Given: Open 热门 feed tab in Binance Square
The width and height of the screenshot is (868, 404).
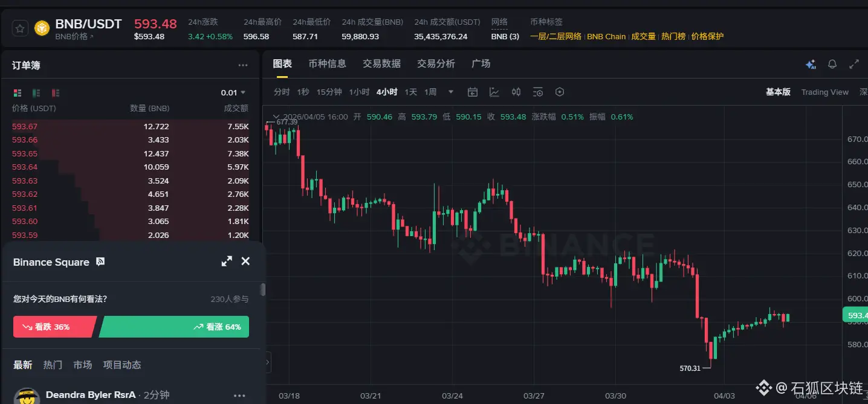Looking at the screenshot, I should 53,365.
